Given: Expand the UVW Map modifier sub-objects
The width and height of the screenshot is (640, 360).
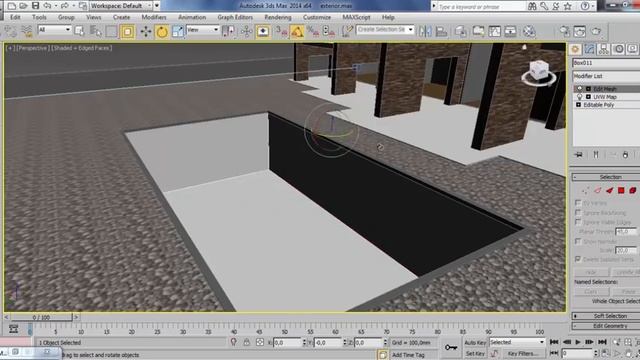Looking at the screenshot, I should [x=588, y=97].
